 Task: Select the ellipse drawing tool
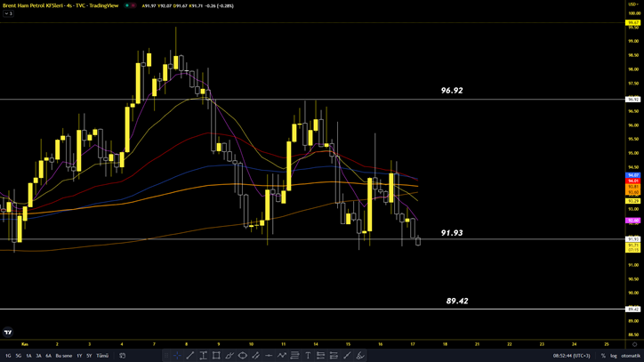[242, 355]
